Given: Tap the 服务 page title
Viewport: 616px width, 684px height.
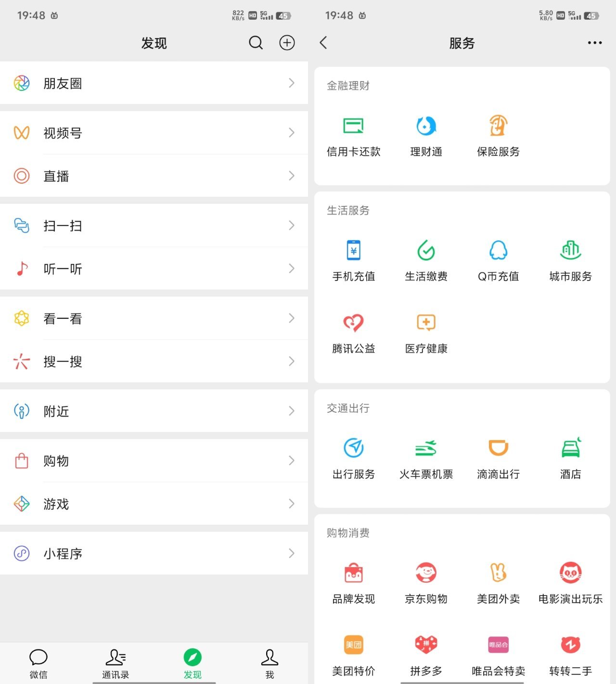Looking at the screenshot, I should point(462,43).
